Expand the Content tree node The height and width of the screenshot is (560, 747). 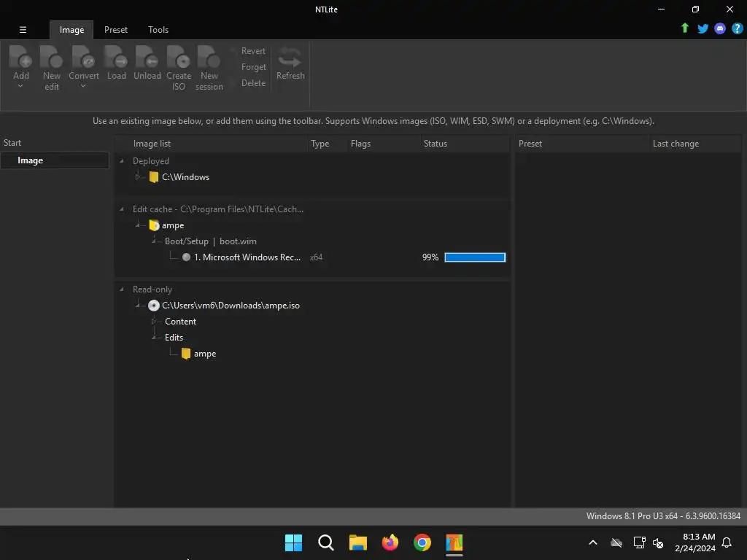coord(154,322)
